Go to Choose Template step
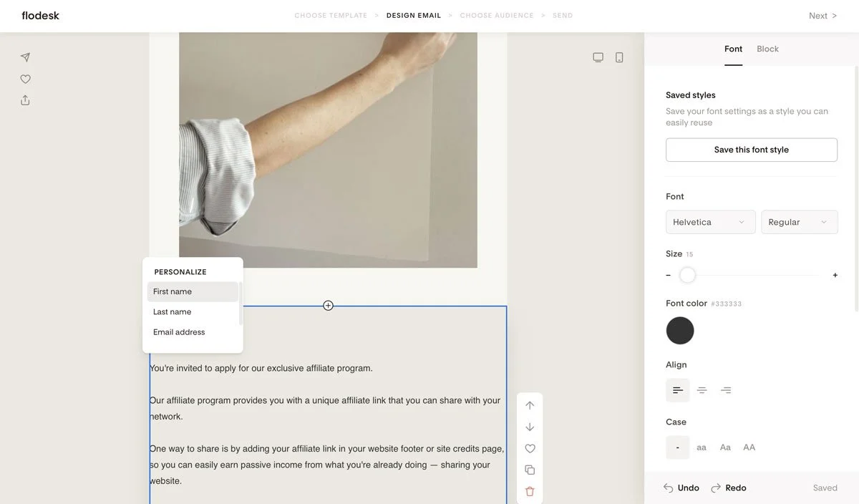Screen dimensions: 859x504 (331, 16)
